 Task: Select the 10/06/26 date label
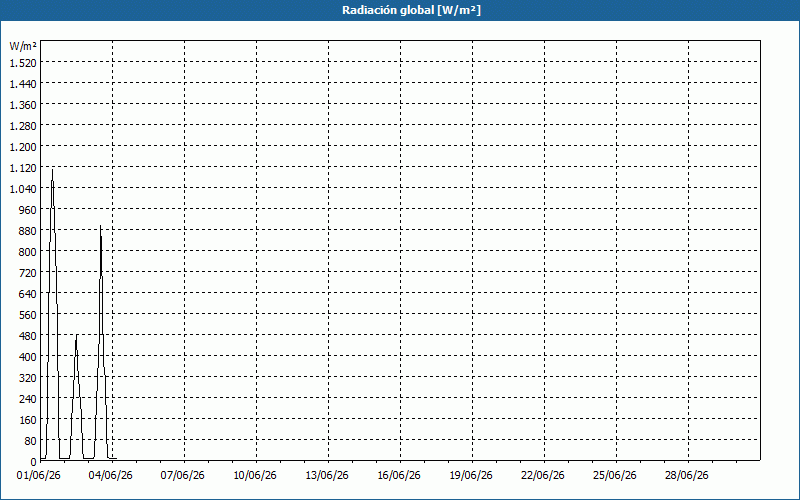(x=255, y=476)
